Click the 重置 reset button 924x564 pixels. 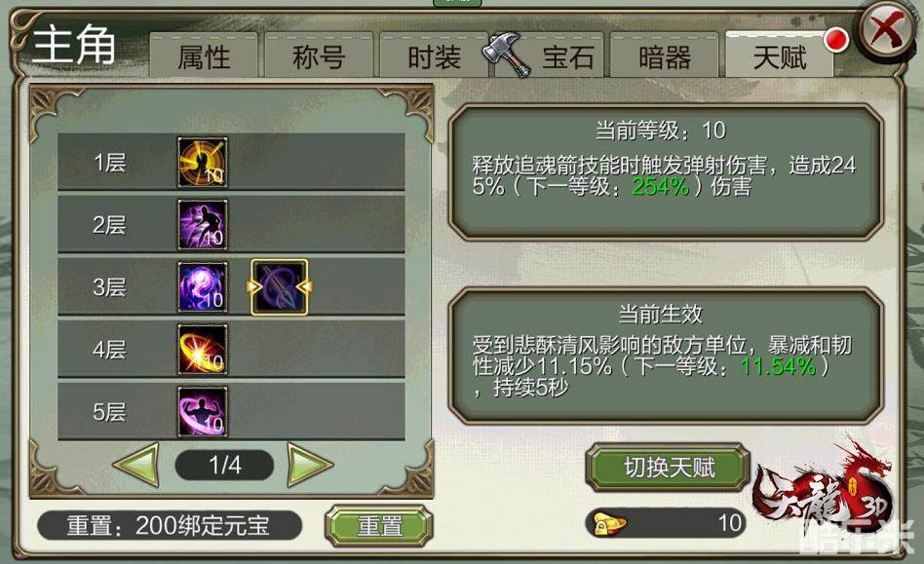point(379,525)
